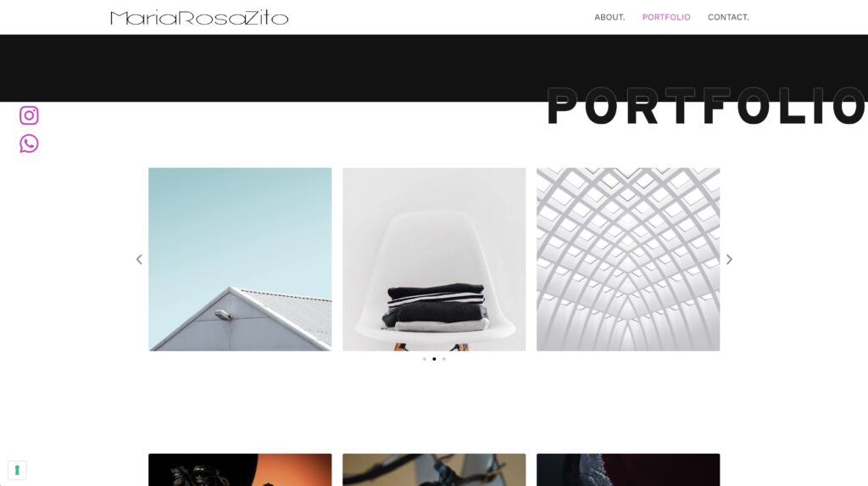Click the large PORTFOLIO heading
Viewport: 868px width, 486px height.
click(x=707, y=105)
